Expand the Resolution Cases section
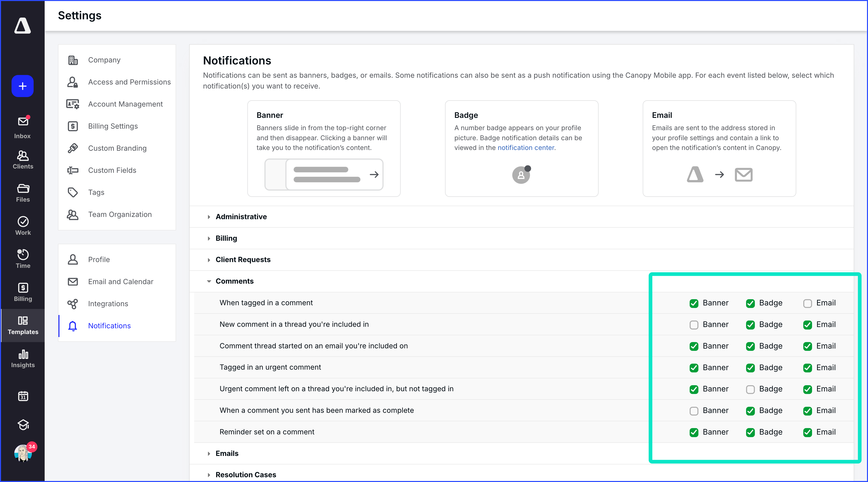 click(x=245, y=474)
